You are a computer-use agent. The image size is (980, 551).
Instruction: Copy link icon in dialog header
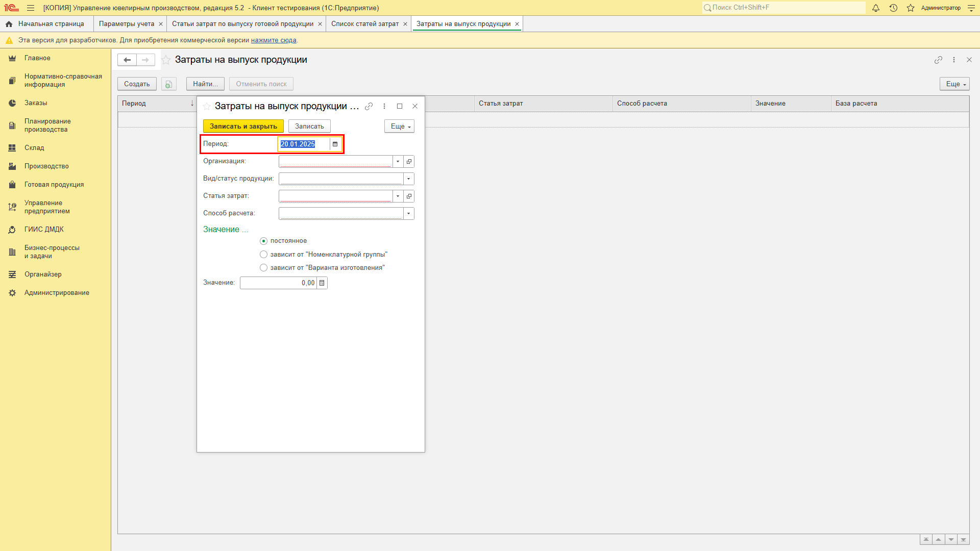tap(369, 106)
